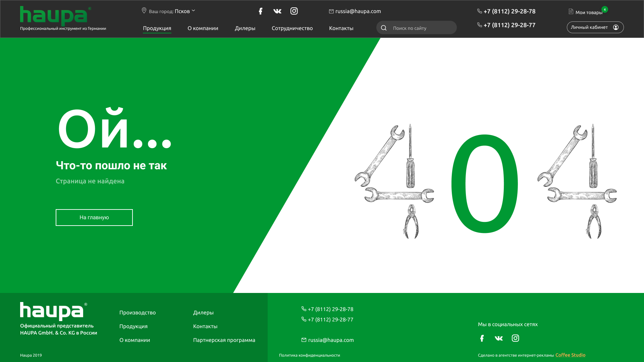Open the VK icon in the header
The height and width of the screenshot is (362, 644).
tap(277, 11)
